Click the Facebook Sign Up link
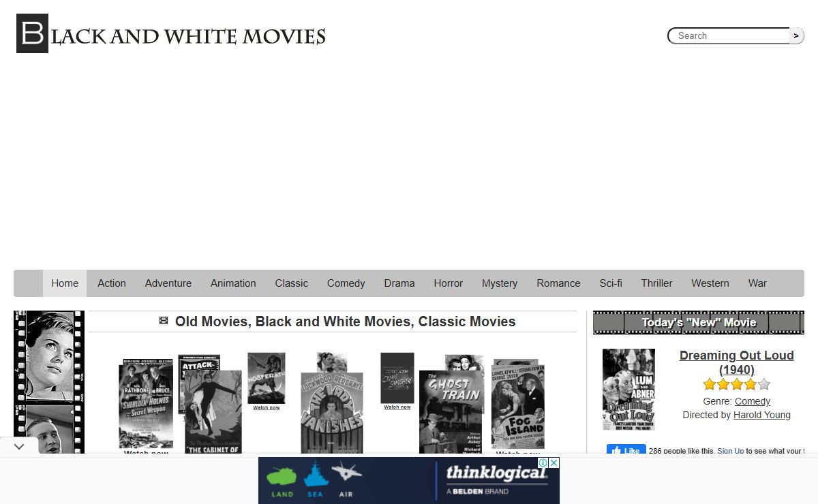This screenshot has height=504, width=818. coord(731,452)
